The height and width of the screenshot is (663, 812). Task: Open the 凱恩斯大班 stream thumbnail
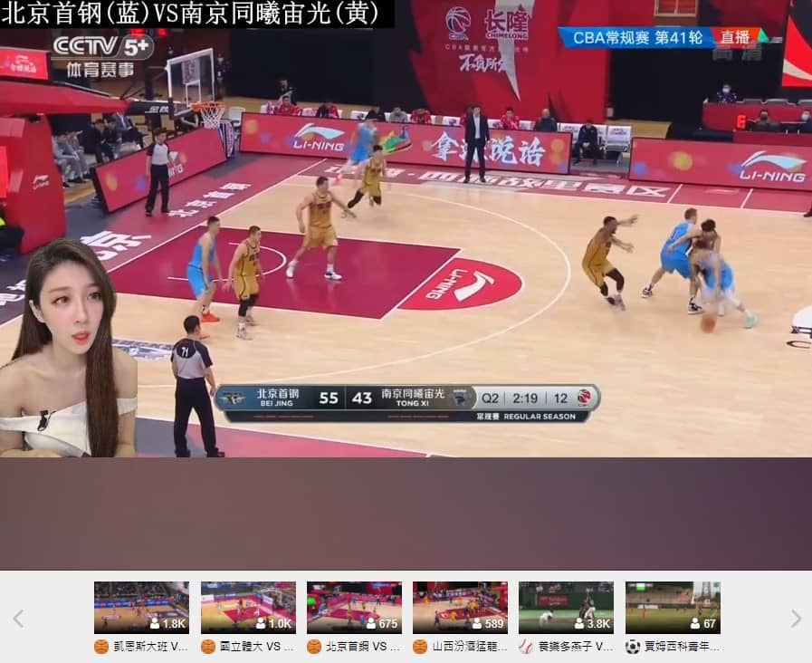pos(142,608)
